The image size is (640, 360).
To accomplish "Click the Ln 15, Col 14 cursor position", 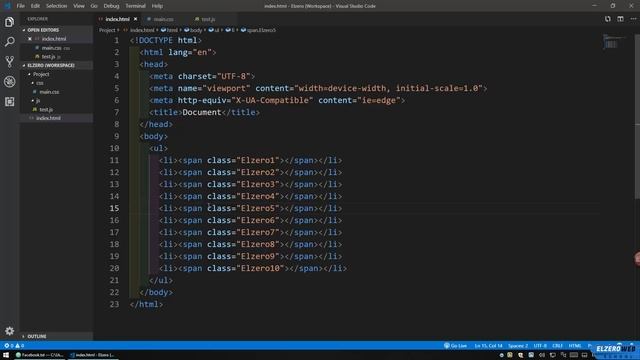I will point(488,346).
